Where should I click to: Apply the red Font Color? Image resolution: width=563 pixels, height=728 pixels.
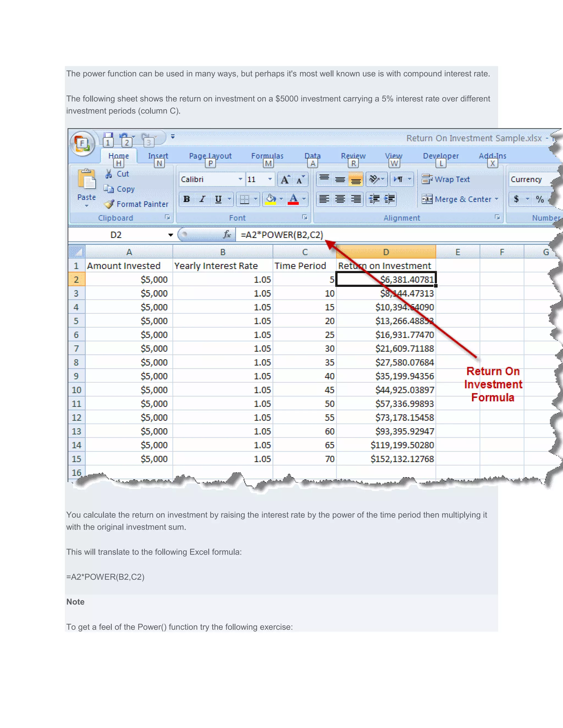coord(293,199)
